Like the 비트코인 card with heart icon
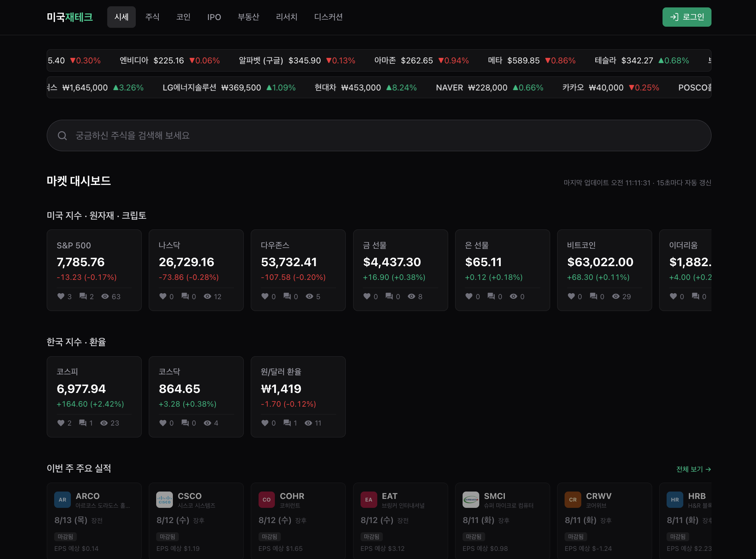This screenshot has width=756, height=559. [x=571, y=296]
